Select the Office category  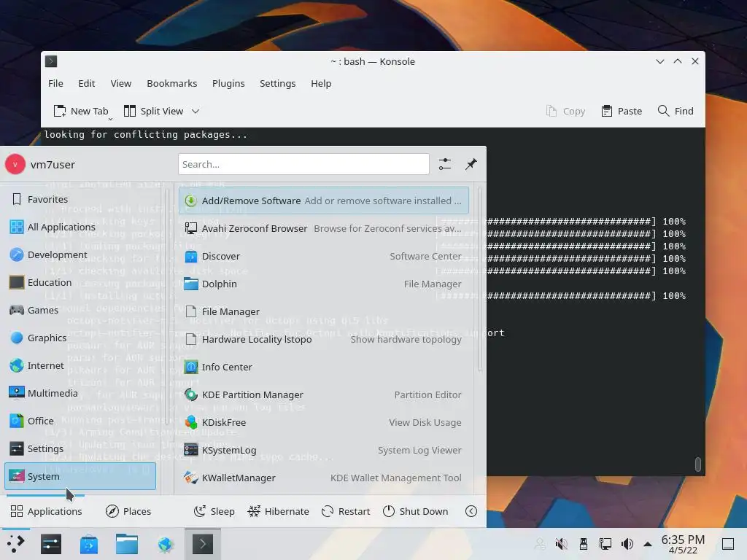coord(80,421)
